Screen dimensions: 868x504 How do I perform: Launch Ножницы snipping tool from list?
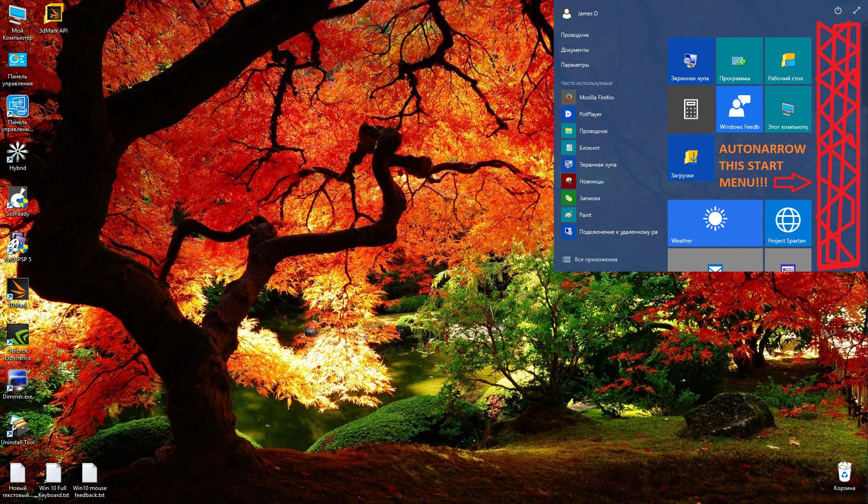pos(611,182)
